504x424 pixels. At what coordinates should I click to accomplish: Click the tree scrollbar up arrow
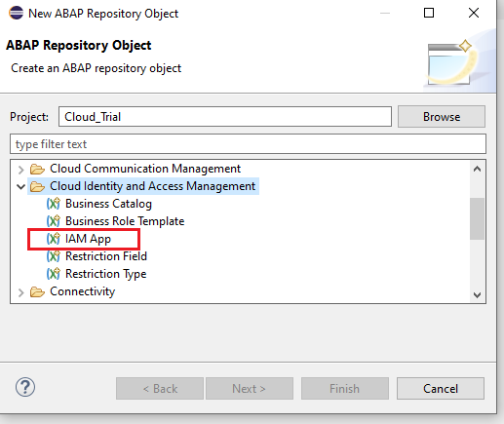[477, 169]
